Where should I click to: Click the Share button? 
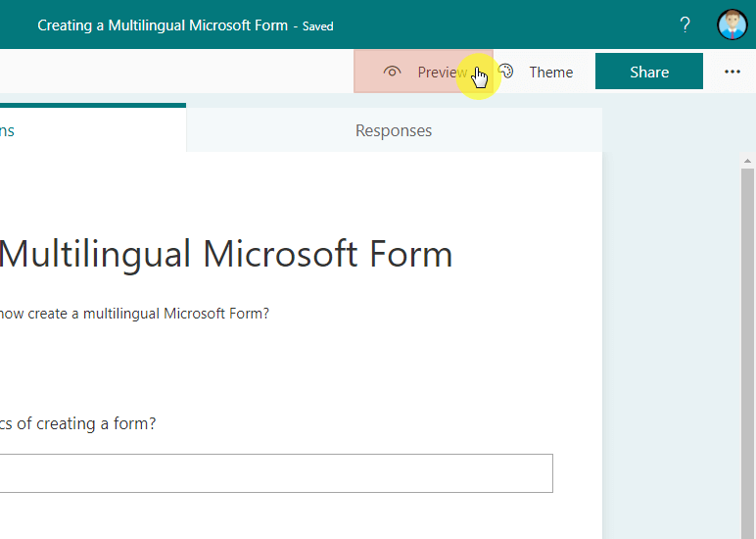(649, 72)
